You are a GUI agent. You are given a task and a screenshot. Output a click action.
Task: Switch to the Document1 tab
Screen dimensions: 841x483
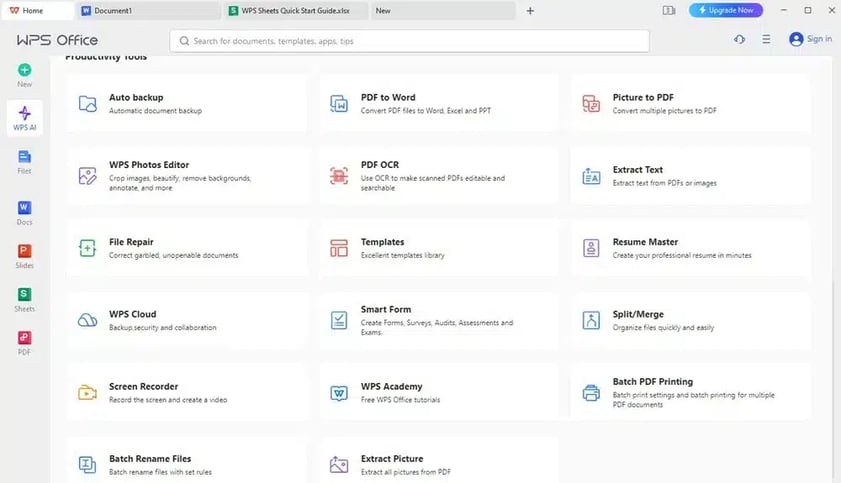point(147,11)
